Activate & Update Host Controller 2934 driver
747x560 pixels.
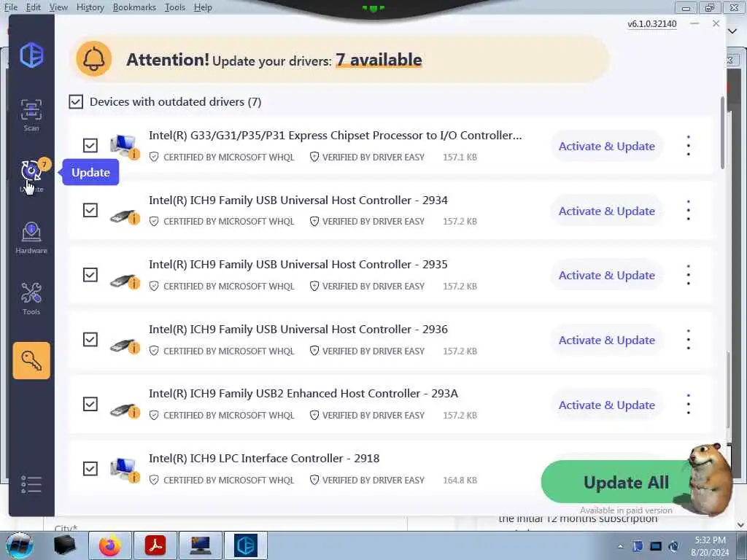point(607,211)
